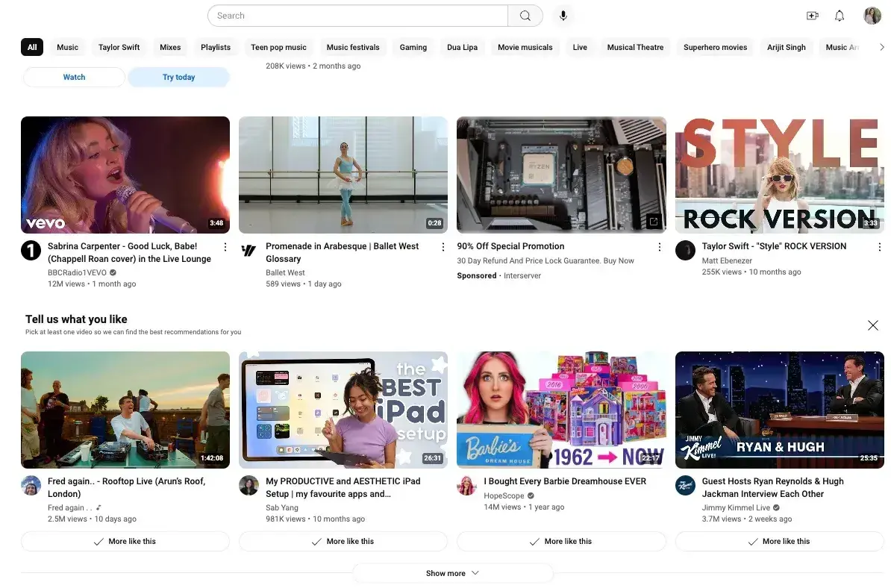Open Fred again.. Rooftop Live title
This screenshot has width=891, height=588.
click(126, 487)
